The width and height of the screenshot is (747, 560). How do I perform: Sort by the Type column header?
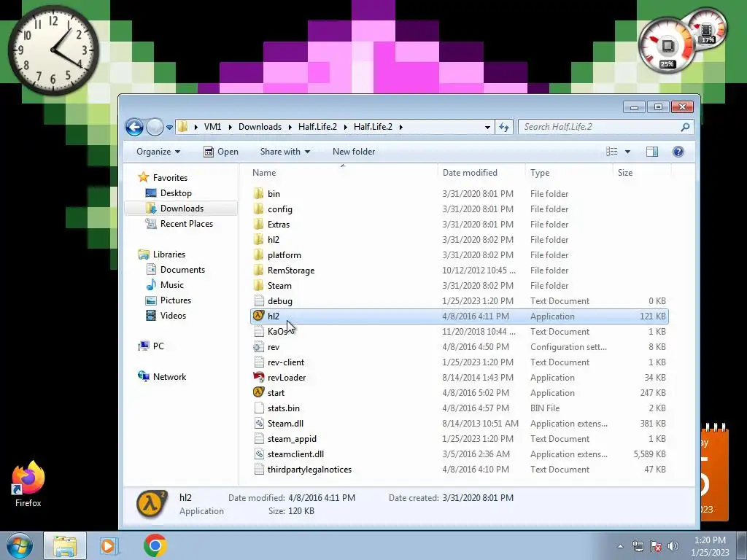point(540,173)
